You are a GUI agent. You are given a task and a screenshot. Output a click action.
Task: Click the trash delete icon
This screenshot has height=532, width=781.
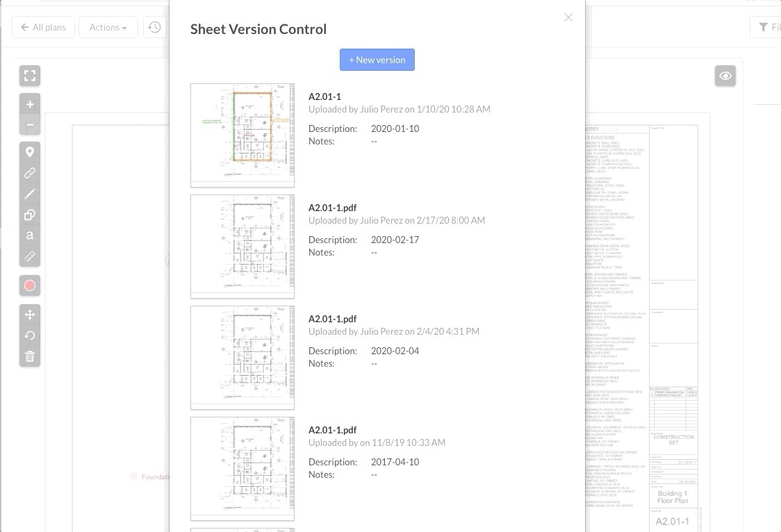click(x=30, y=356)
